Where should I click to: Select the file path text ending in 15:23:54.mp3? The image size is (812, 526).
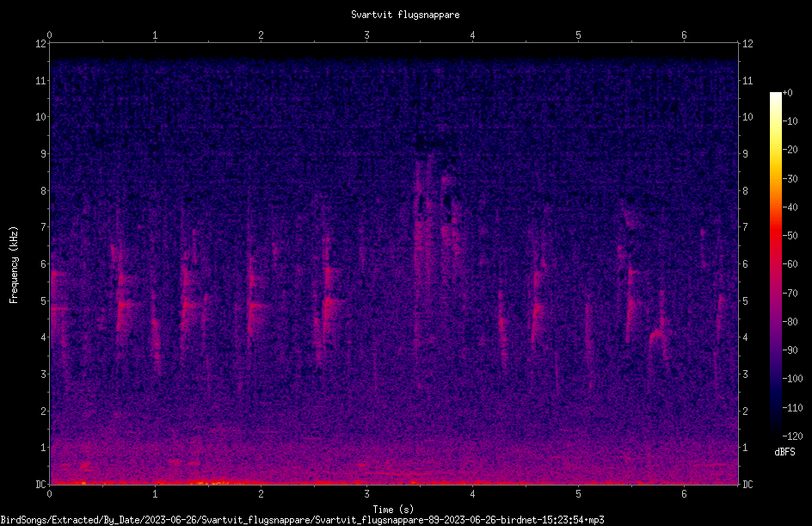point(302,520)
